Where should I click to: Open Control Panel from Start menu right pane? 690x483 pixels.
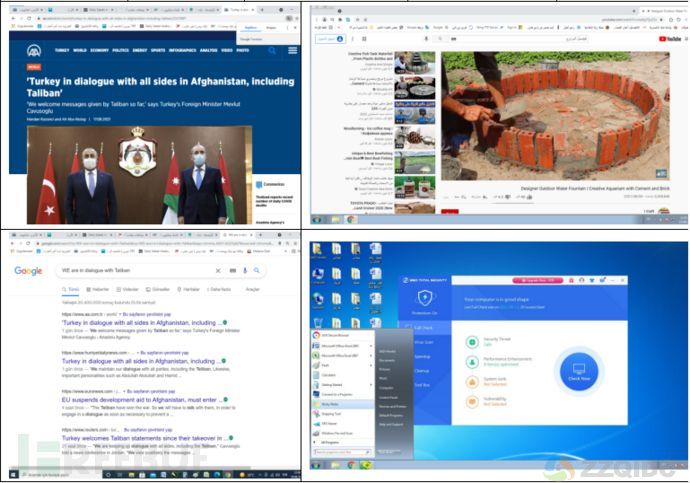point(389,397)
